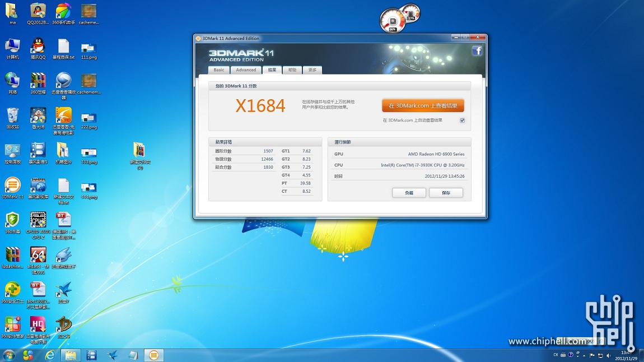
Task: Click the taskbar clock showing 2012/11/29
Action: pyautogui.click(x=626, y=355)
